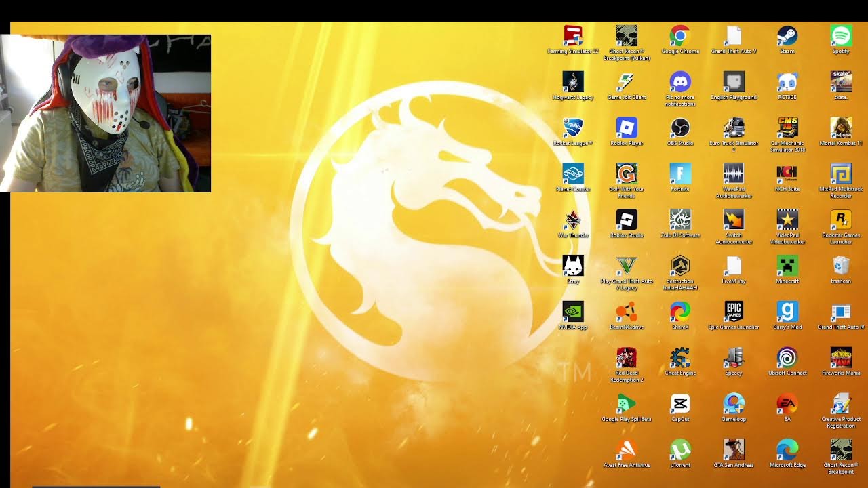Select the MixPad Multitrack Recorder icon
Image resolution: width=868 pixels, height=488 pixels.
click(841, 174)
